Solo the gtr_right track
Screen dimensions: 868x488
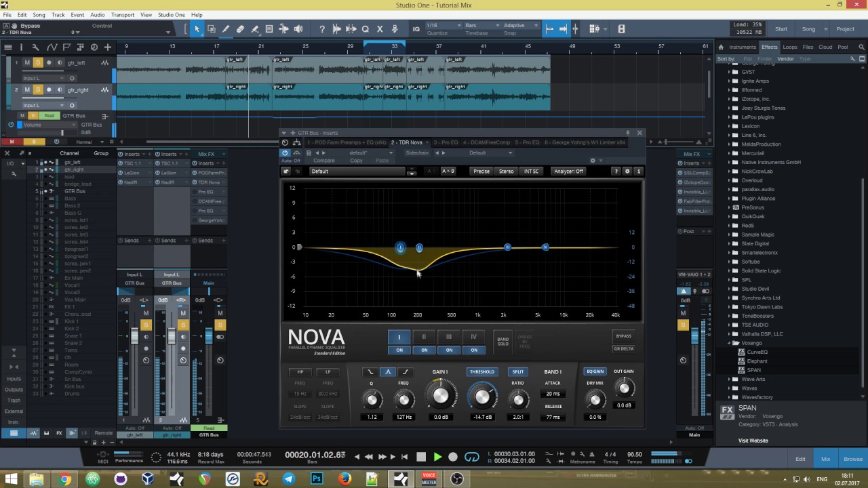(x=38, y=89)
